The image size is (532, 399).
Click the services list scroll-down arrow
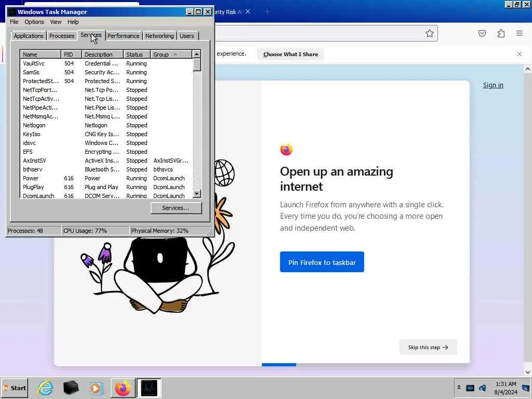[x=197, y=194]
